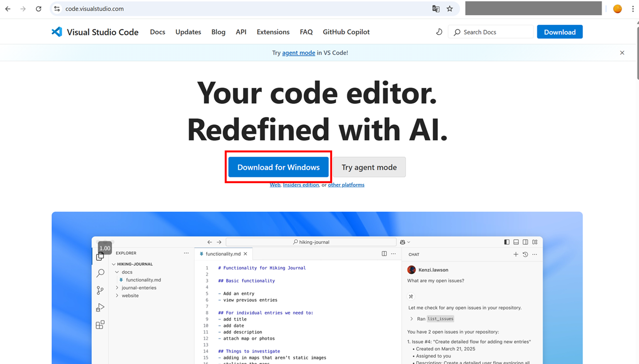639x364 pixels.
Task: Open the Extensions nav item
Action: tap(273, 32)
